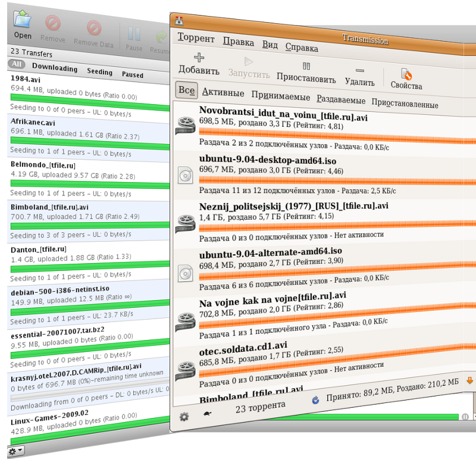
Task: Click Remove icon in Mac Transmission toolbar
Action: (x=53, y=23)
